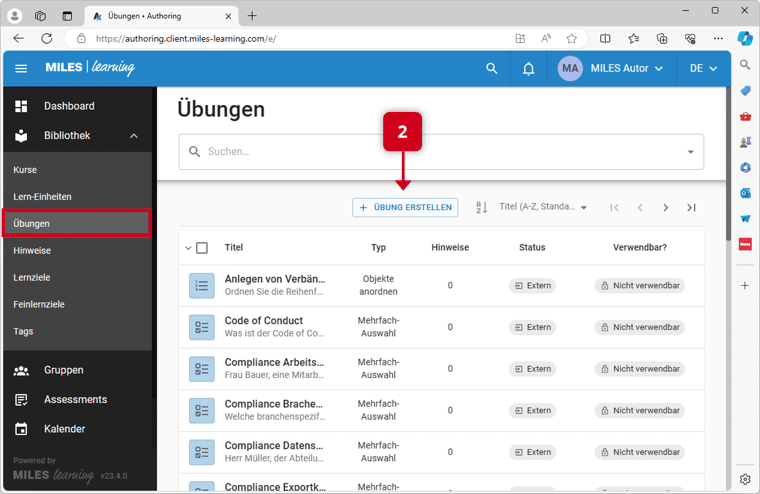Image resolution: width=760 pixels, height=494 pixels.
Task: Open the notifications bell
Action: click(x=529, y=69)
